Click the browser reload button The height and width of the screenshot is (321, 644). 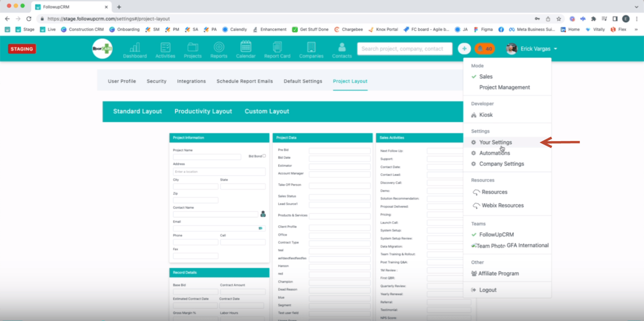coord(29,19)
